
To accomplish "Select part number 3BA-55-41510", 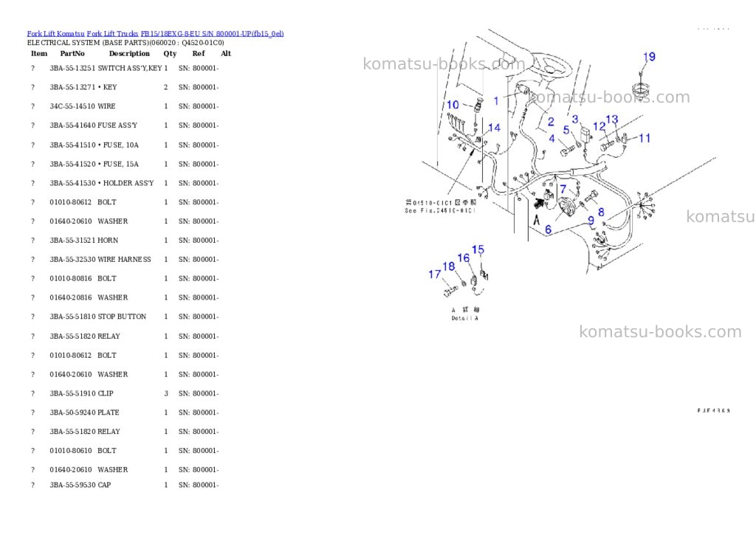I will pyautogui.click(x=72, y=145).
